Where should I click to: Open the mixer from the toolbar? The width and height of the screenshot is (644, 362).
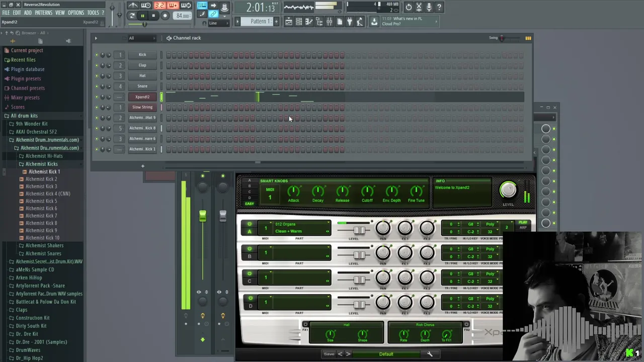coord(329,22)
